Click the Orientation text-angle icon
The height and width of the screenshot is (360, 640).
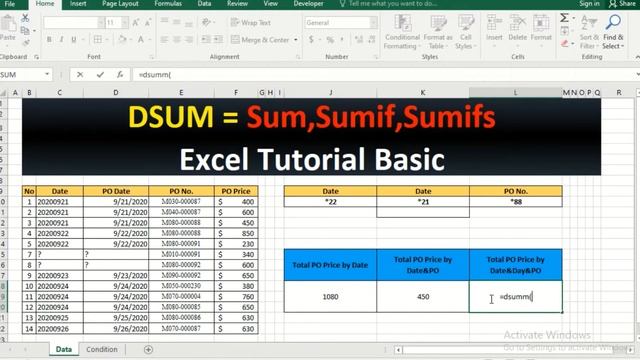[206, 22]
